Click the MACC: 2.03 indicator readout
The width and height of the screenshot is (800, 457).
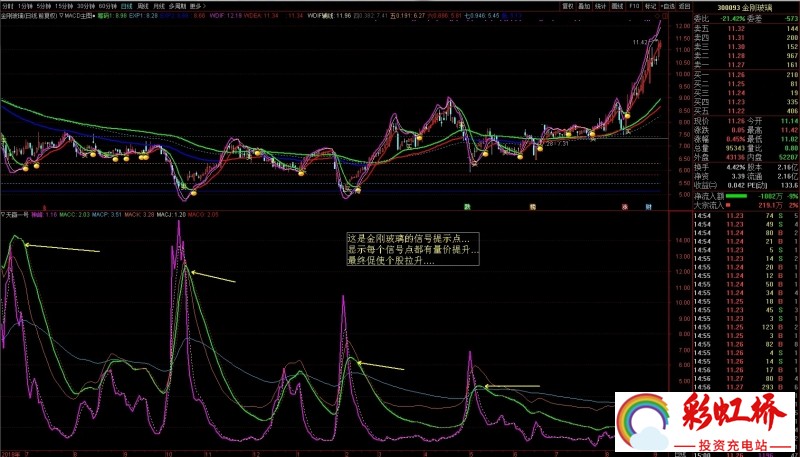(x=74, y=215)
